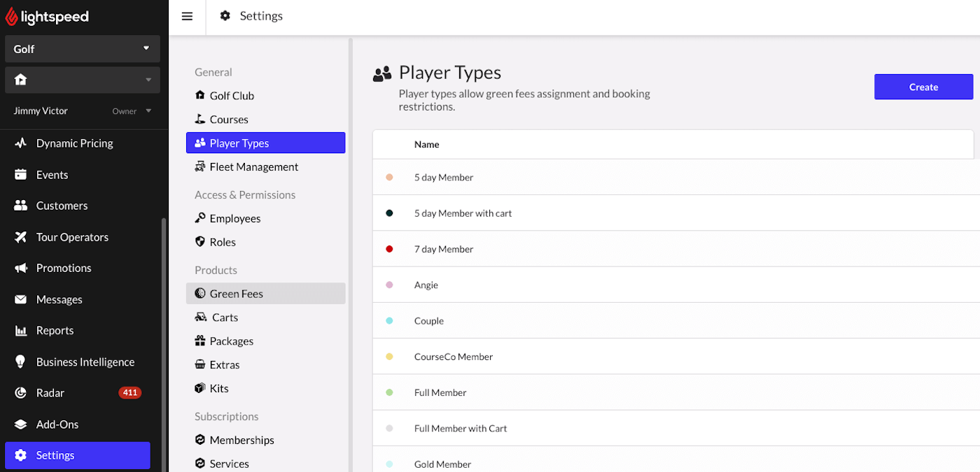Click the Customers people icon
The width and height of the screenshot is (980, 472).
pos(21,206)
